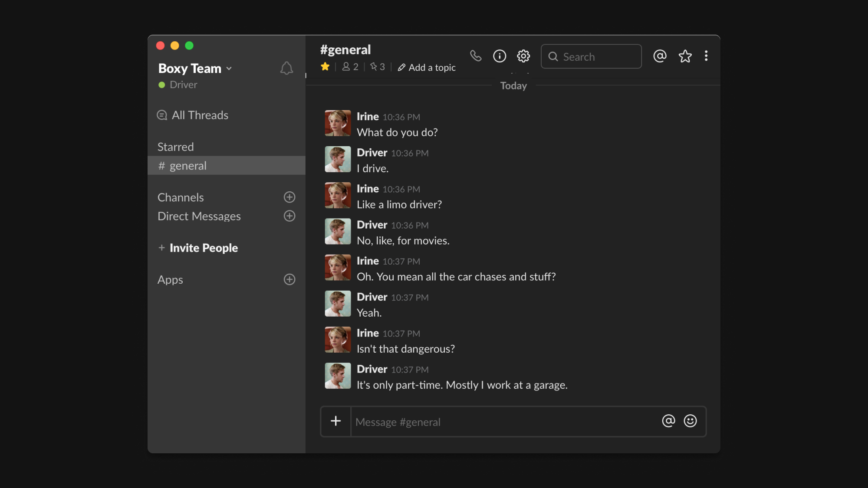The width and height of the screenshot is (868, 488).
Task: Open the notifications bell in sidebar
Action: tap(286, 68)
